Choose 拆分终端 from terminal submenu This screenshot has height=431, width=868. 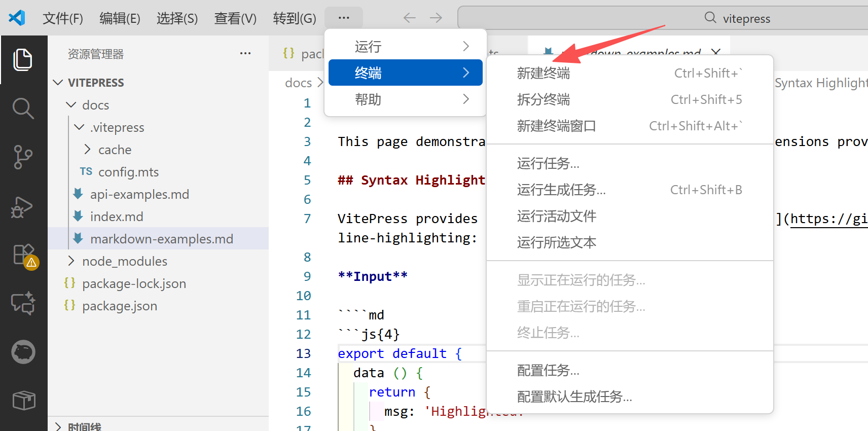544,100
